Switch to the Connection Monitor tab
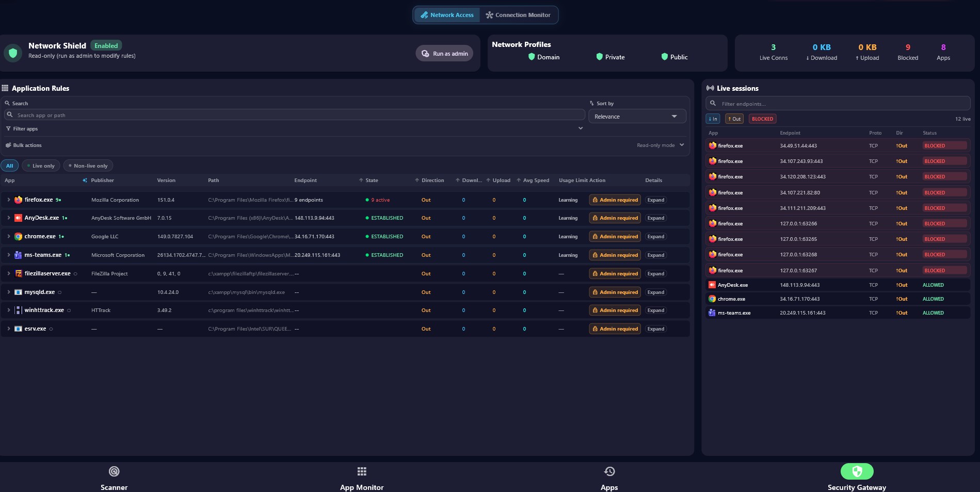The height and width of the screenshot is (492, 980). tap(518, 15)
